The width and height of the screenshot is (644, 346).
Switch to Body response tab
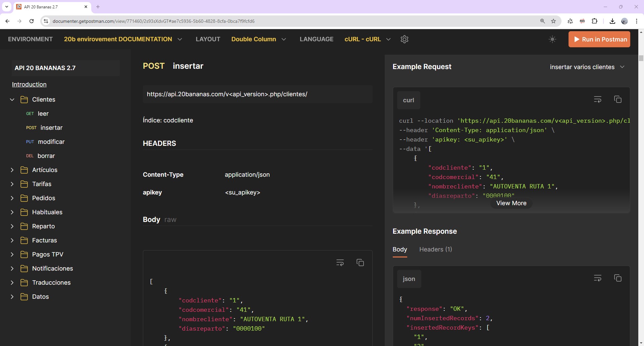coord(400,249)
